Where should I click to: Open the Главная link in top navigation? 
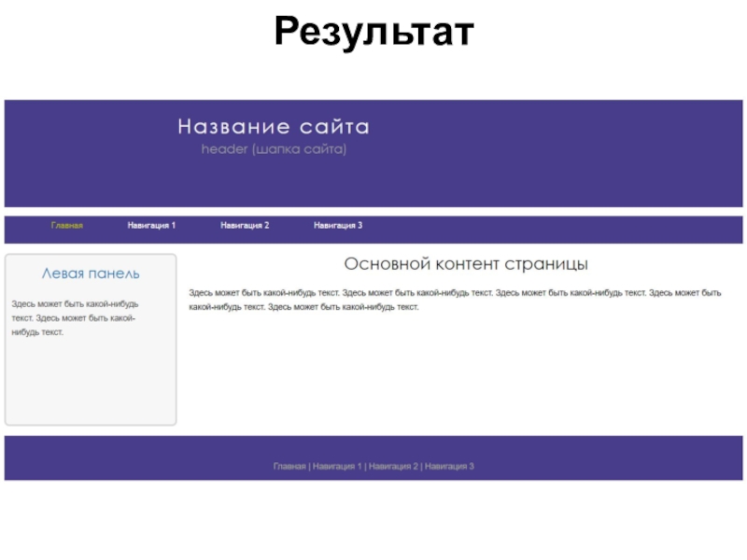(x=67, y=226)
